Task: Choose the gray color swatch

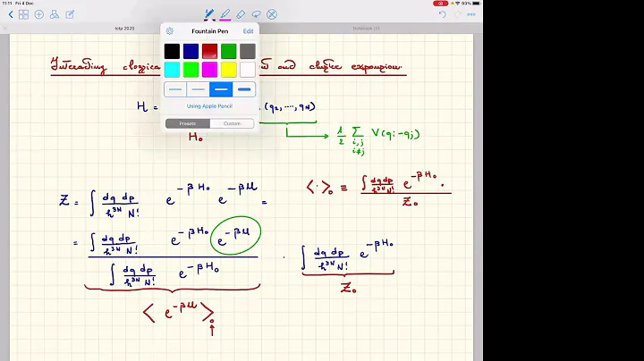Action: (x=248, y=51)
